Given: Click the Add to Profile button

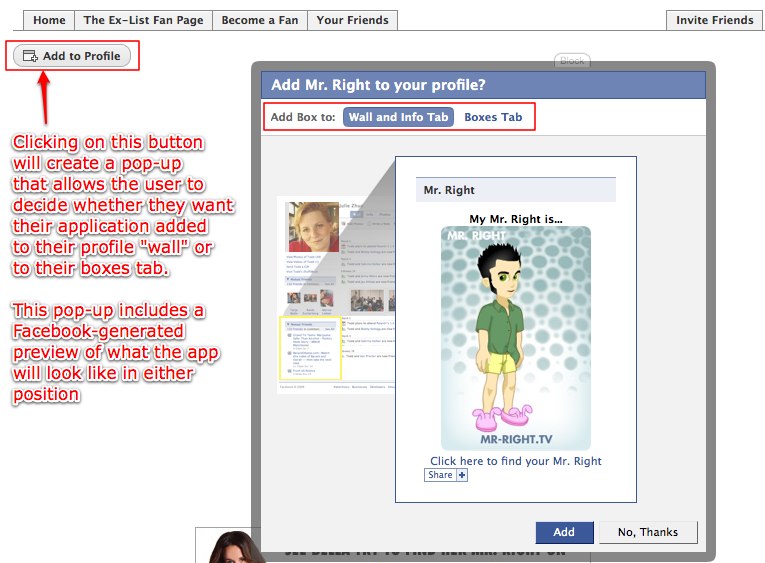Looking at the screenshot, I should click(72, 56).
